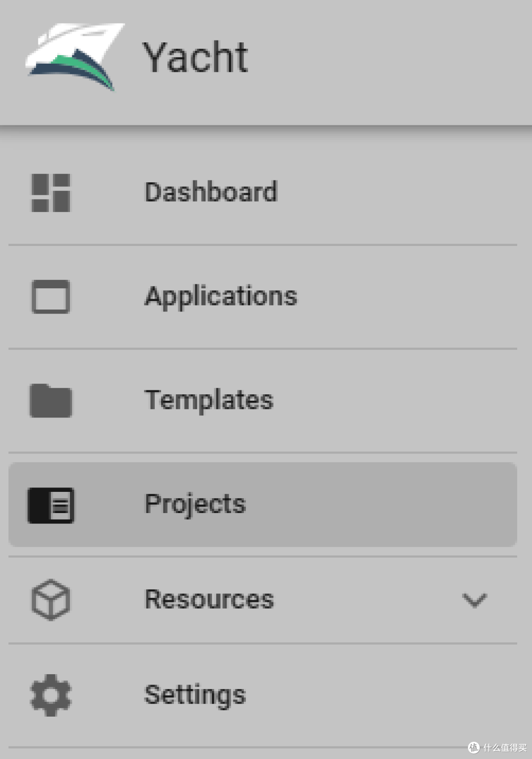Open the Dashboard menu label
The image size is (532, 759).
211,192
